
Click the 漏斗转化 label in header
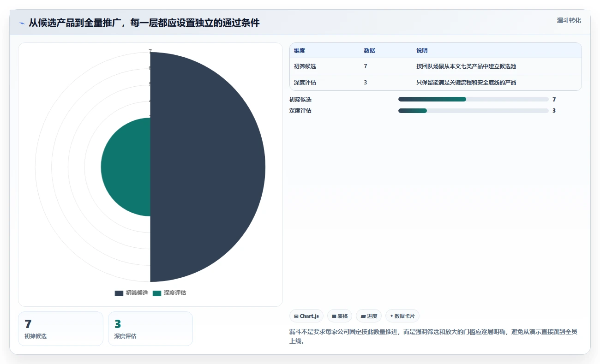[569, 21]
